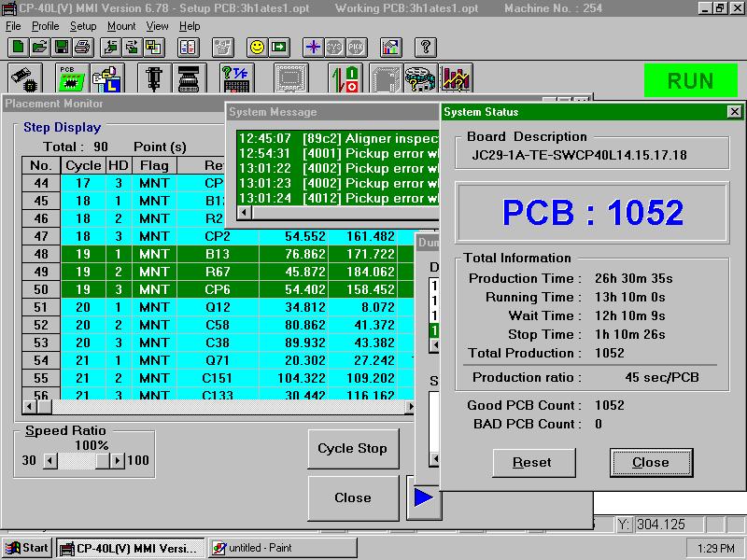Open the File menu

[x=13, y=26]
